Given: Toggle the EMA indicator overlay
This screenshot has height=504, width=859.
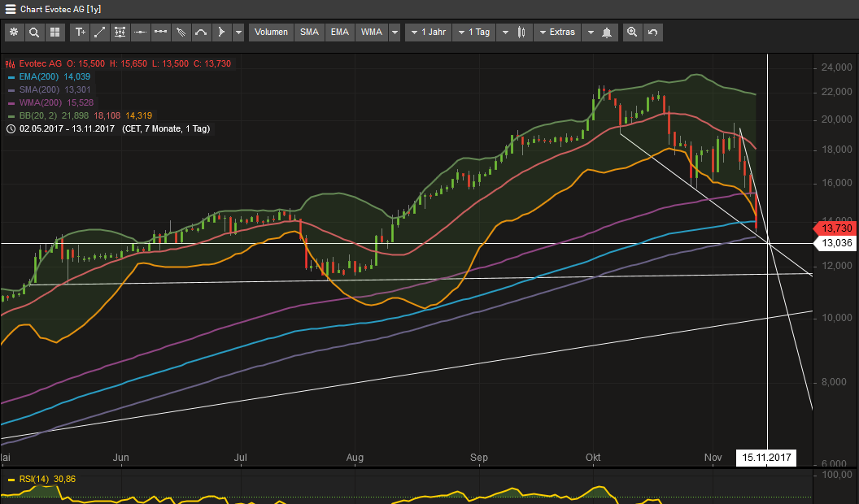Looking at the screenshot, I should pos(340,33).
